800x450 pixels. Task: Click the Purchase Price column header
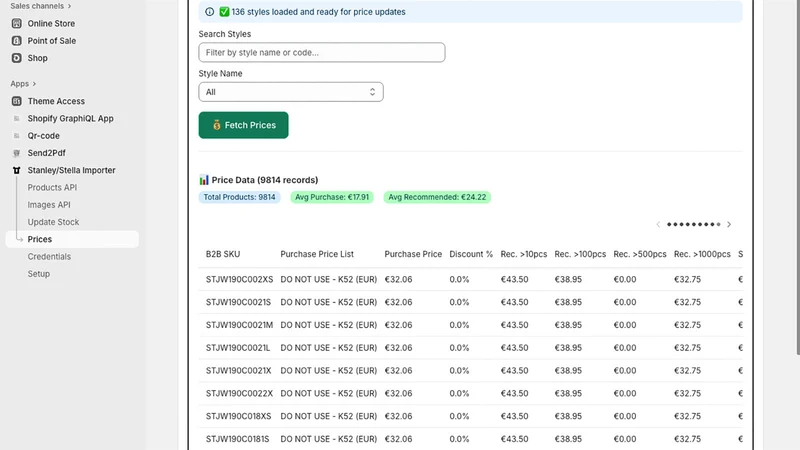tap(413, 254)
